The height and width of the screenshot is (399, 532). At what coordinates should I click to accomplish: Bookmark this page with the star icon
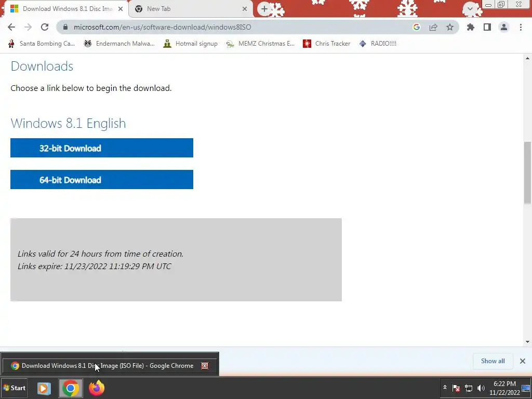[450, 27]
